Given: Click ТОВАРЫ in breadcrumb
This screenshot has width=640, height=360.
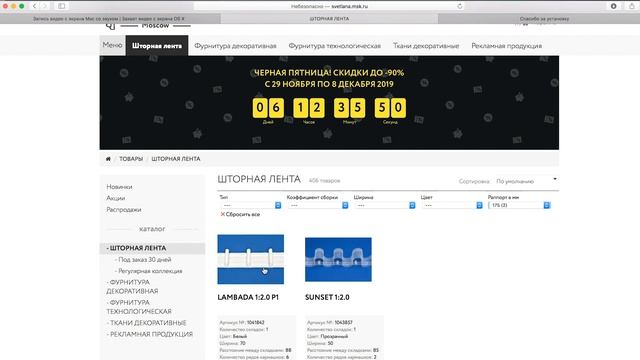Looking at the screenshot, I should (x=131, y=159).
